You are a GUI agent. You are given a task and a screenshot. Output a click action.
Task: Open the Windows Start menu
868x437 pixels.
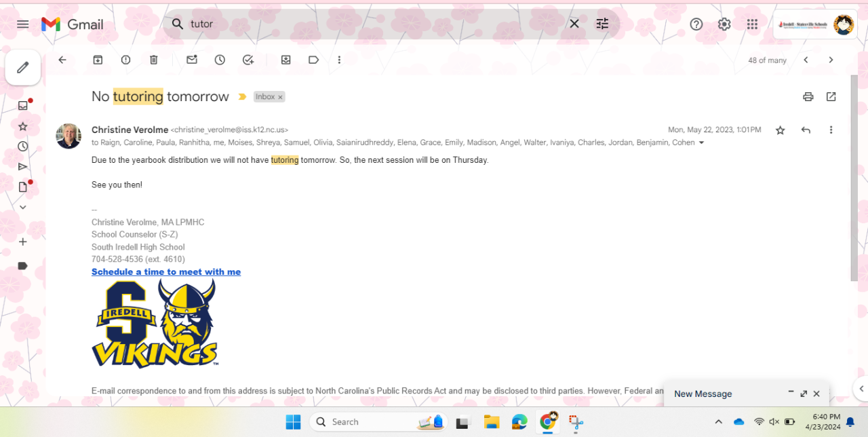293,422
